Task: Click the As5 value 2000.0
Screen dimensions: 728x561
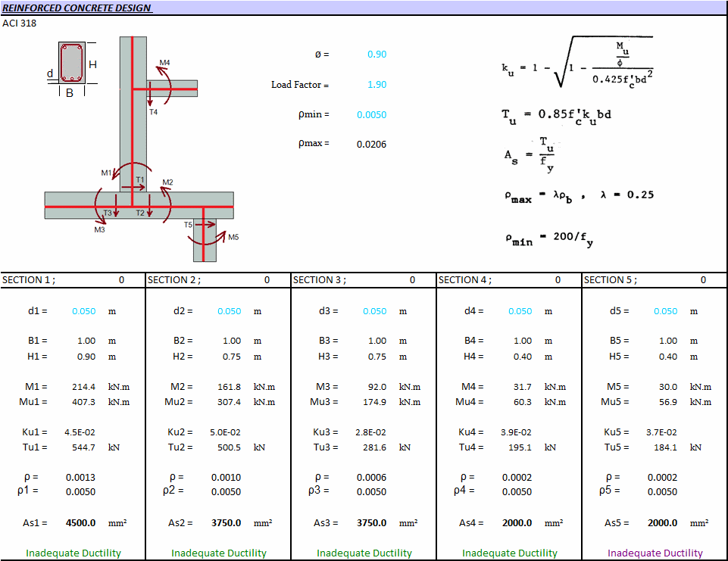Action: (x=663, y=523)
